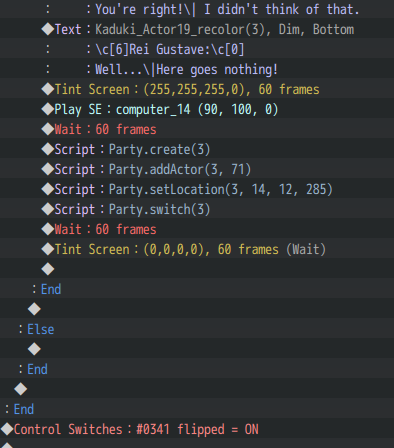Select the End line above Control Switches
This screenshot has width=394, height=448.
pyautogui.click(x=197, y=409)
